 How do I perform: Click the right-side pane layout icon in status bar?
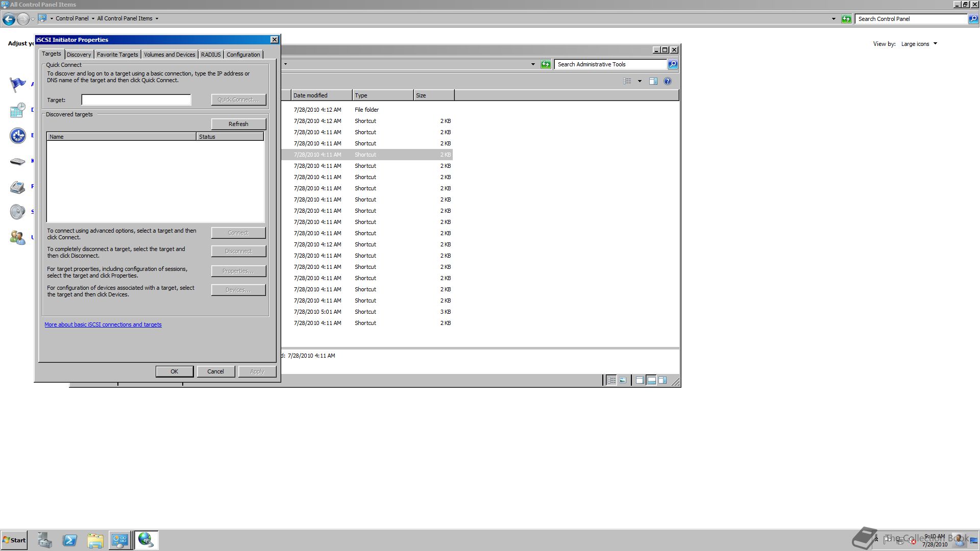pos(663,380)
